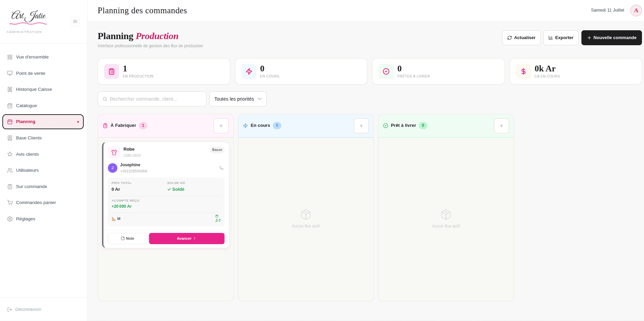
Task: Click the Samedi 11 Juillet date
Action: 608,10
